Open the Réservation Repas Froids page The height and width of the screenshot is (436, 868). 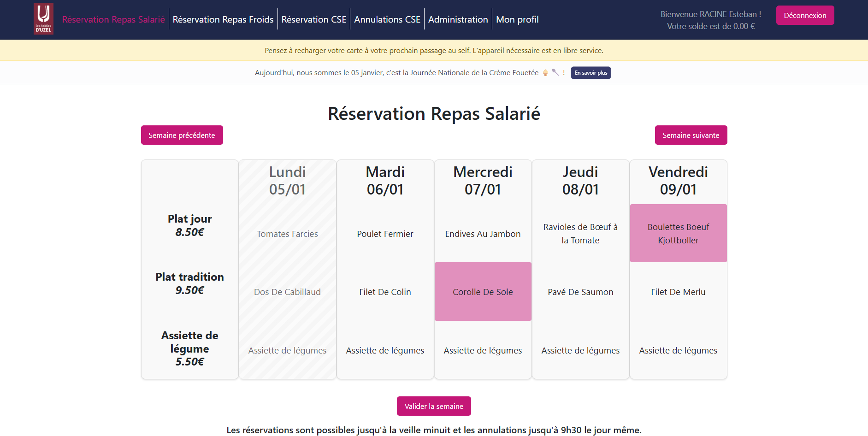click(223, 19)
